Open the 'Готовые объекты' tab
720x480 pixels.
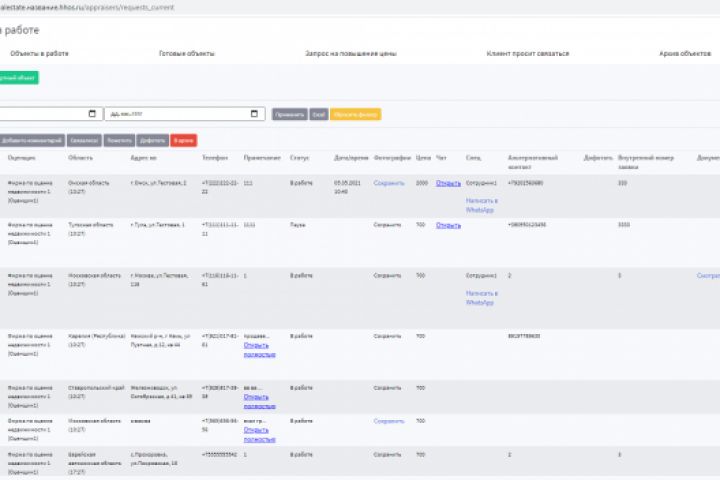tap(187, 53)
